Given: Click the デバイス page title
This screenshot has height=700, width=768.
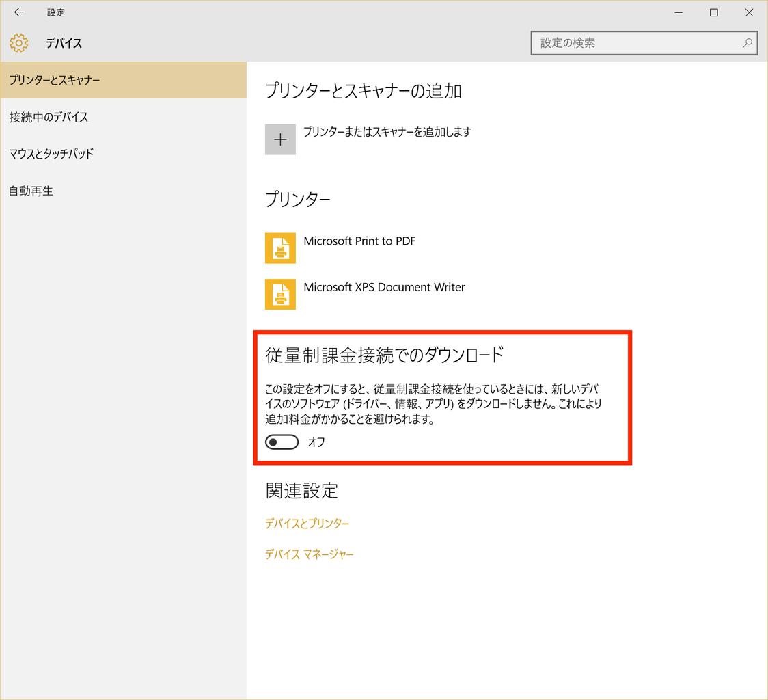Looking at the screenshot, I should coord(64,43).
